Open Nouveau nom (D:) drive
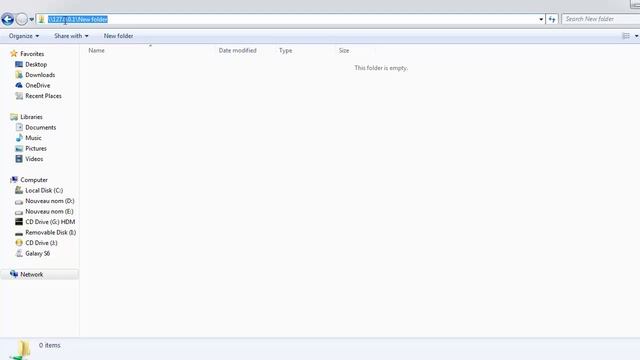Screen dimensions: 640x360 click(50, 201)
